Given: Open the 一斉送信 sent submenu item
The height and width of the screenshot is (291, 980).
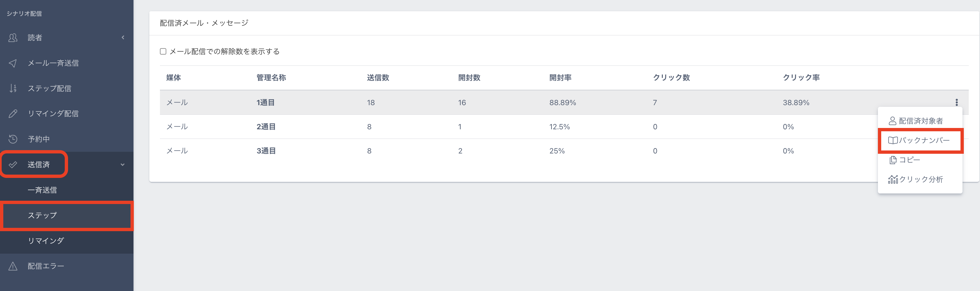Looking at the screenshot, I should (42, 190).
